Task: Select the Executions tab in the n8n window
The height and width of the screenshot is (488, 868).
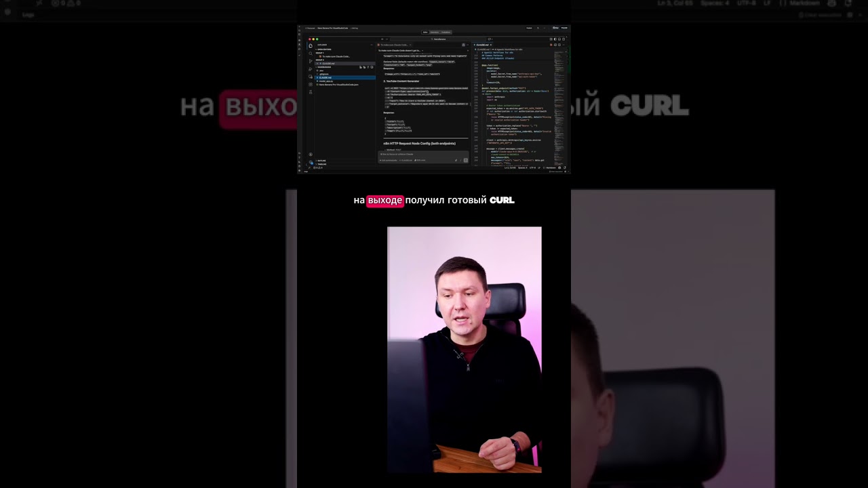Action: tap(435, 32)
